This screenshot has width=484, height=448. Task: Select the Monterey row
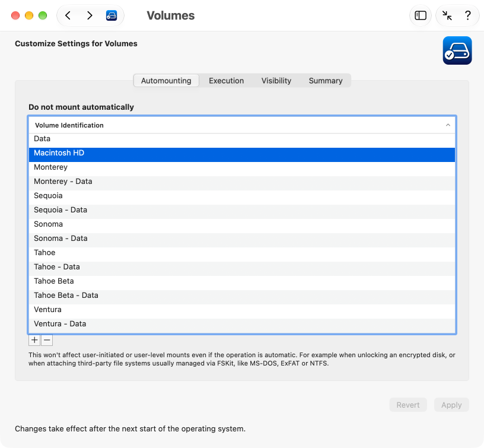pos(242,169)
